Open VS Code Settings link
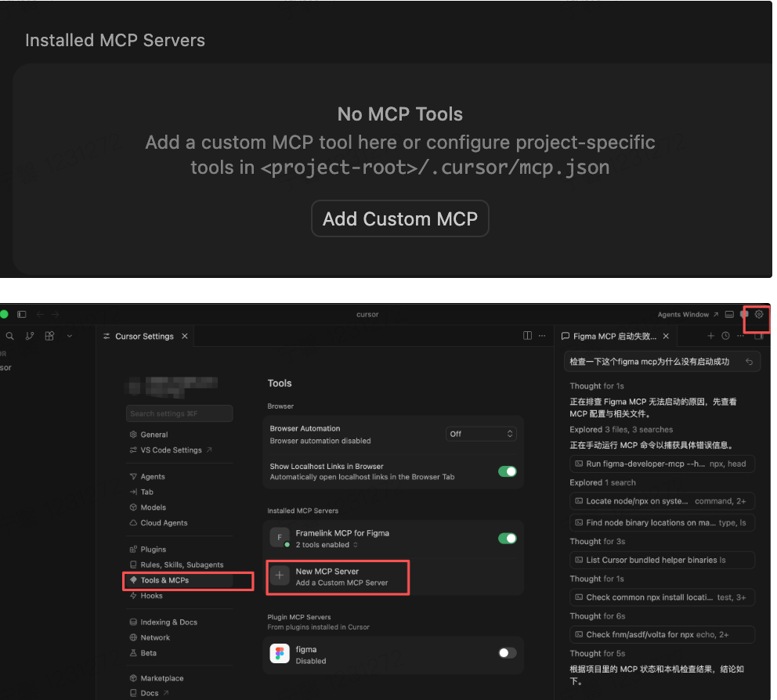777x700 pixels. point(171,449)
